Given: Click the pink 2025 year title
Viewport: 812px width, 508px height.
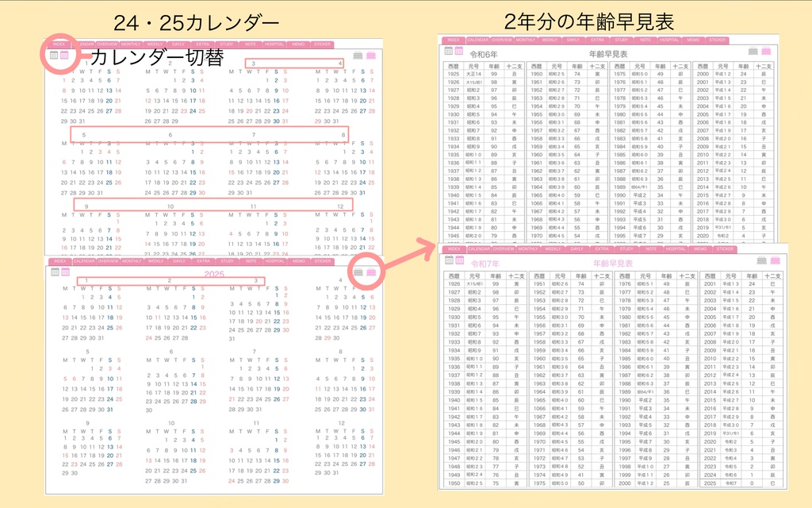Looking at the screenshot, I should [x=214, y=274].
